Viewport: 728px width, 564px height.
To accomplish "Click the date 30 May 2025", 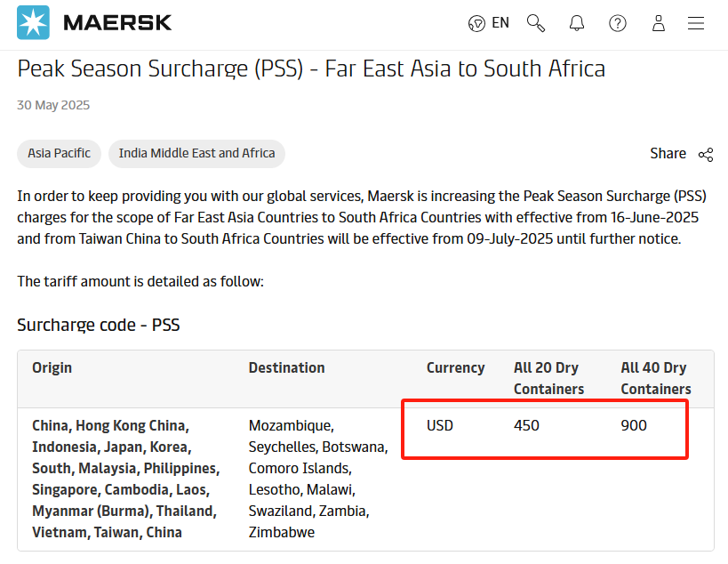I will [53, 105].
